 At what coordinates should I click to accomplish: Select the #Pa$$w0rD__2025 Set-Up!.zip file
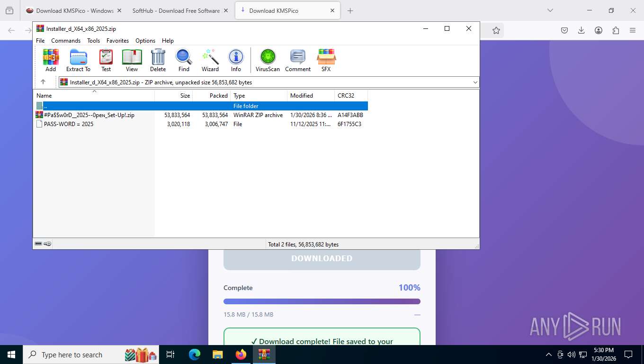coord(201,115)
